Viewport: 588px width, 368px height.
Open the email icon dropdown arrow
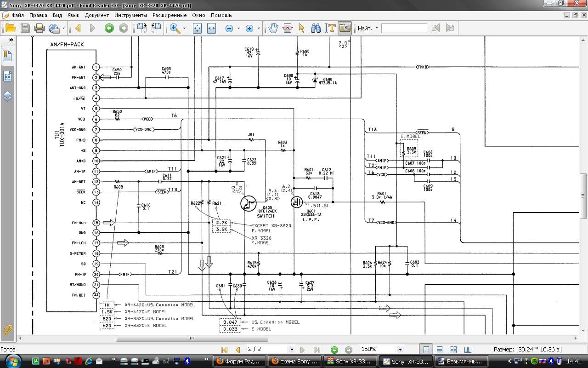[63, 29]
